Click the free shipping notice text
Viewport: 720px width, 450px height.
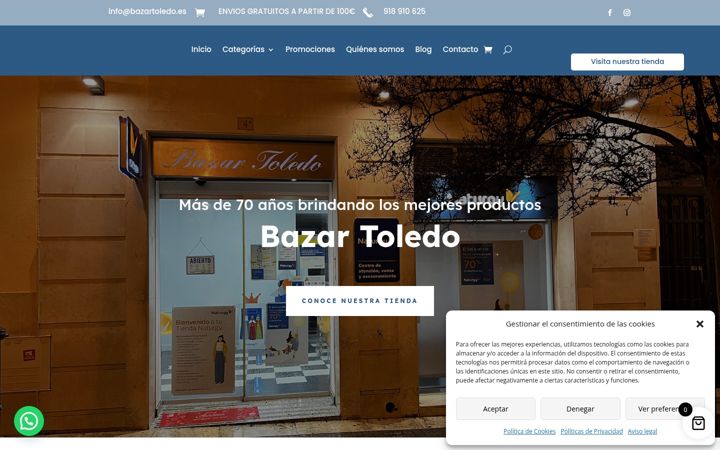point(287,11)
